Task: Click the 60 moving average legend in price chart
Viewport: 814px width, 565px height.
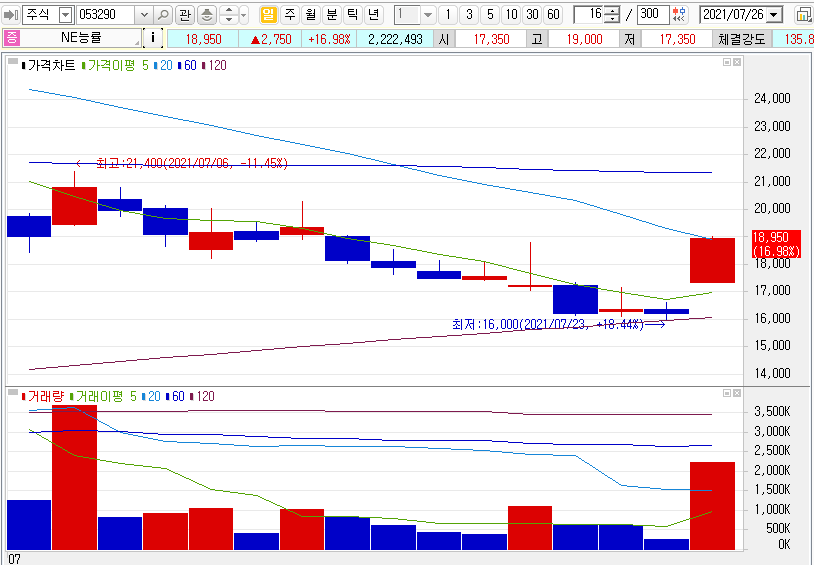Action: tap(187, 65)
